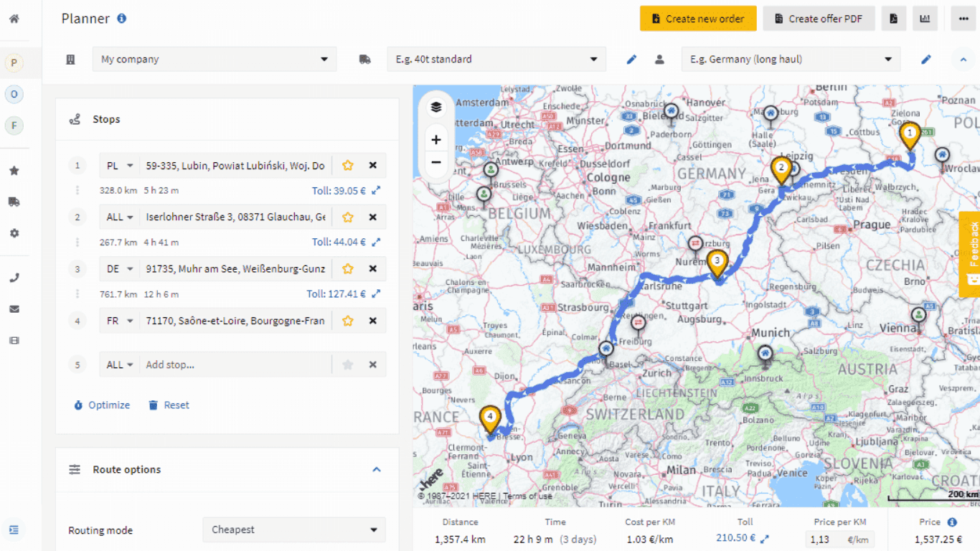980x551 pixels.
Task: Open the statistics bar chart icon
Action: 925,19
